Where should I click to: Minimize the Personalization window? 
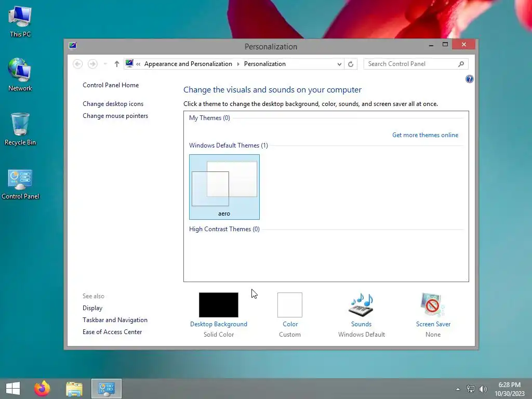(431, 45)
